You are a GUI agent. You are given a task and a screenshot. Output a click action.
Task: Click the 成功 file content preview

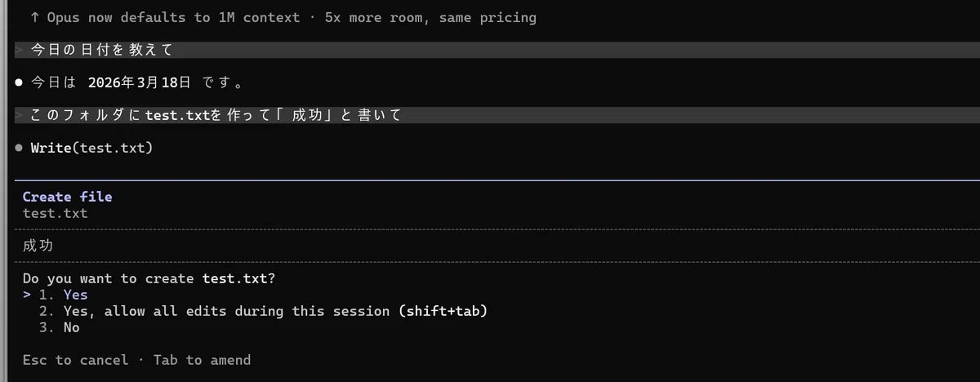pyautogui.click(x=39, y=246)
